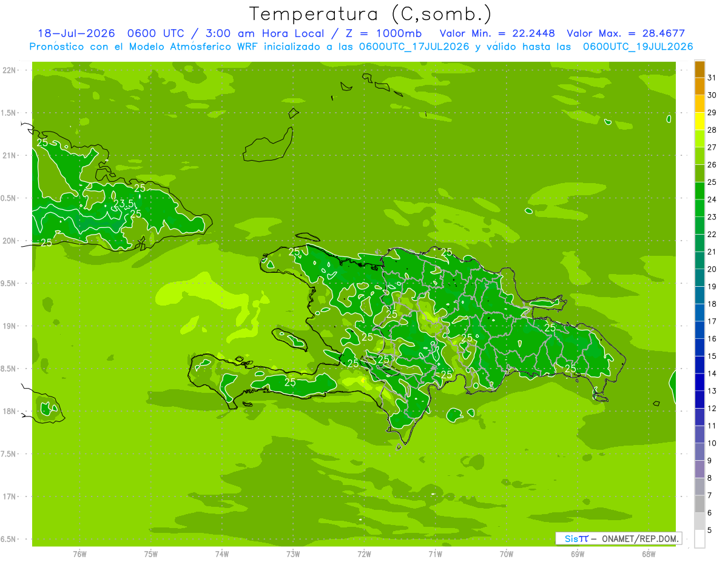Click the '74W' longitude axis label
Screen dimensions: 728x562
coord(222,554)
